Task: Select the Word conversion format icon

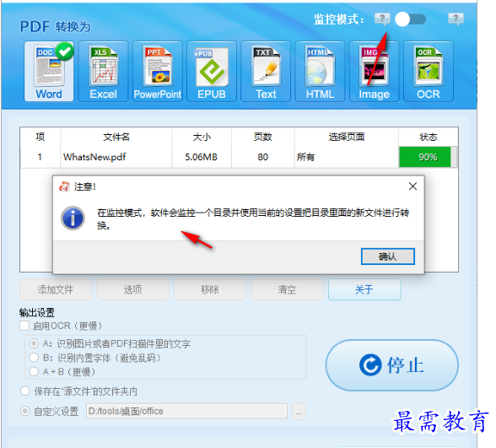Action: [49, 71]
